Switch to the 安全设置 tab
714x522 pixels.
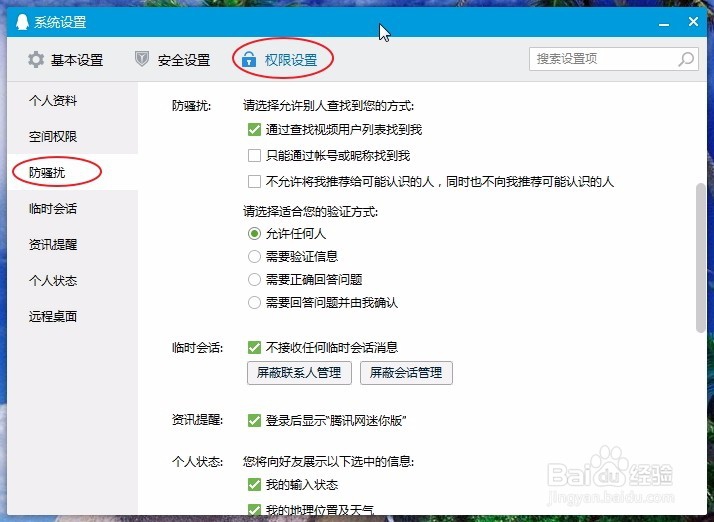tap(173, 60)
